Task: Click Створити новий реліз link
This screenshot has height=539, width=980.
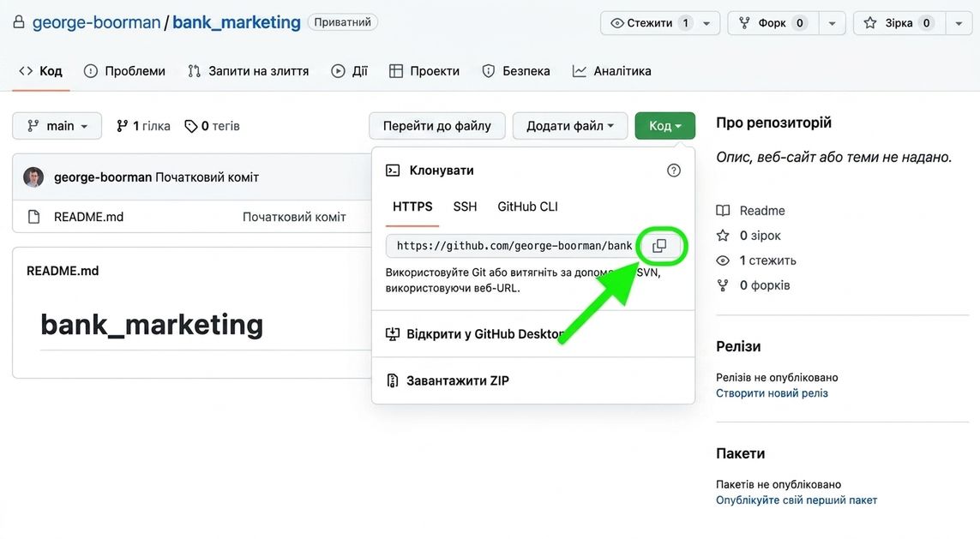Action: coord(772,393)
